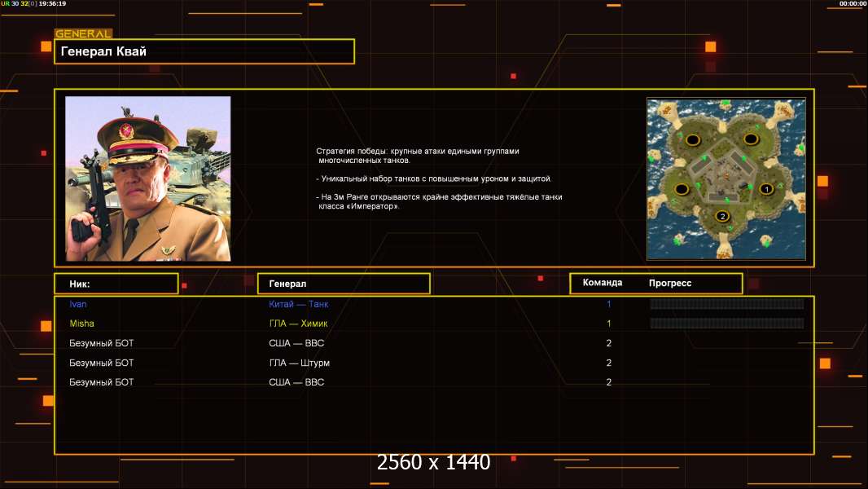Viewport: 868px width, 489px height.
Task: Click Ivan's loading progress bar
Action: pos(726,304)
